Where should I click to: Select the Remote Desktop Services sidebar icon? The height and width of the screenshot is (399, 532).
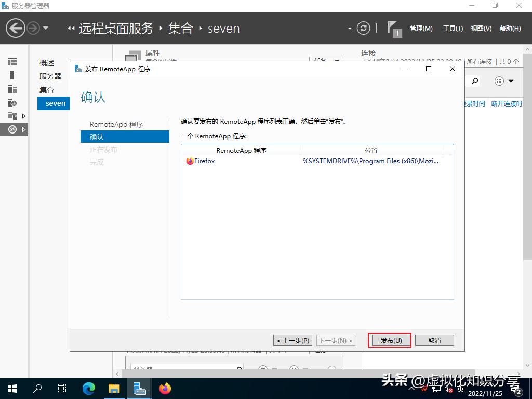pyautogui.click(x=12, y=129)
